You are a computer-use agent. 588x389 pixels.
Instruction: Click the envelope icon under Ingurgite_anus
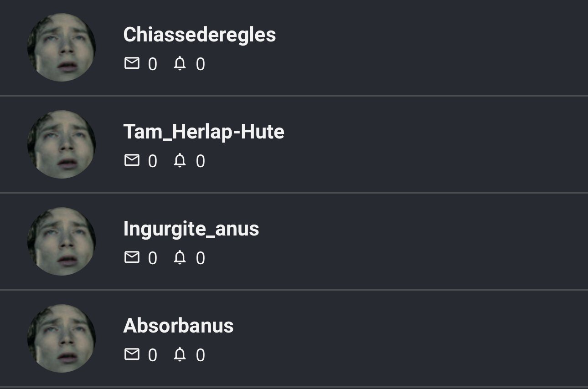click(132, 257)
